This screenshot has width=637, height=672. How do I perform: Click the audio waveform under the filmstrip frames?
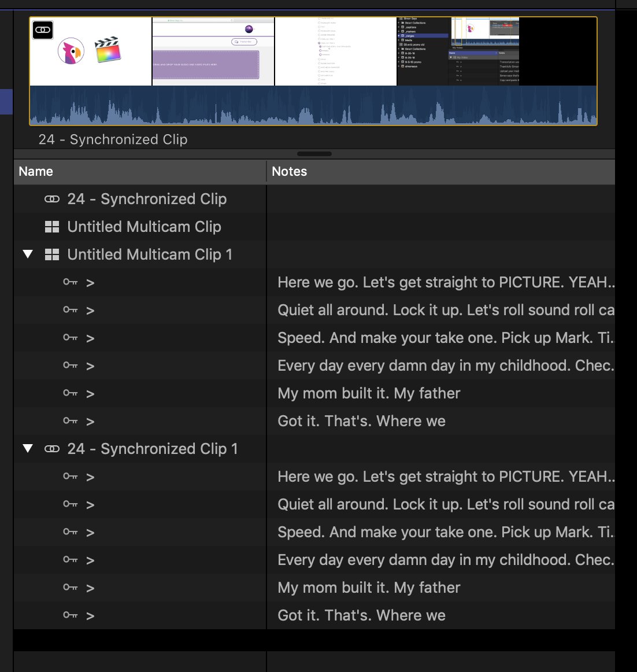tap(313, 105)
